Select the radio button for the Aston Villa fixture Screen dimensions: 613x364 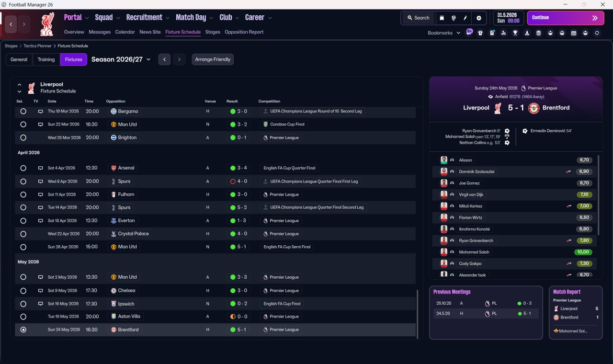click(23, 317)
